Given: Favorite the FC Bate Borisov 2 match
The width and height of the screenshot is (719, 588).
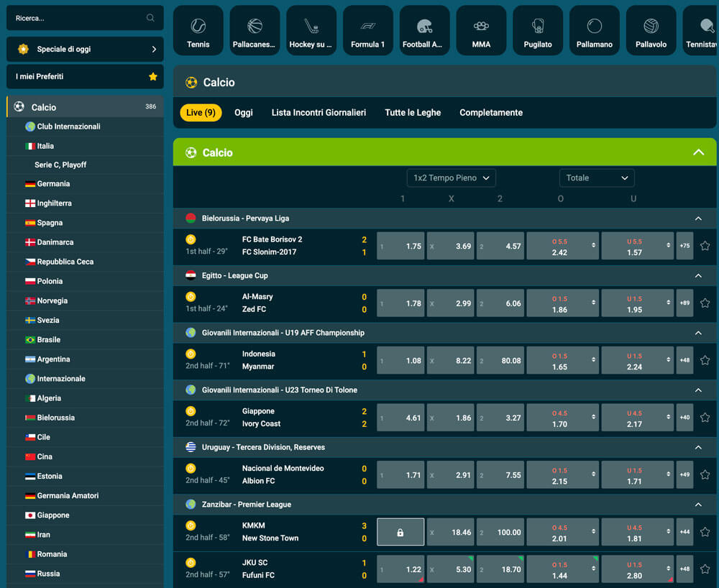Looking at the screenshot, I should tap(705, 246).
